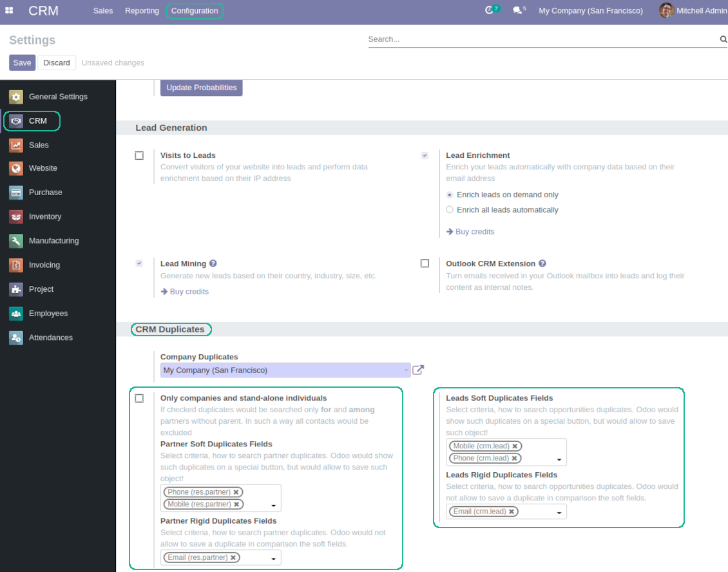Check Only companies and stand-alone individuals
The height and width of the screenshot is (572, 728).
click(139, 398)
